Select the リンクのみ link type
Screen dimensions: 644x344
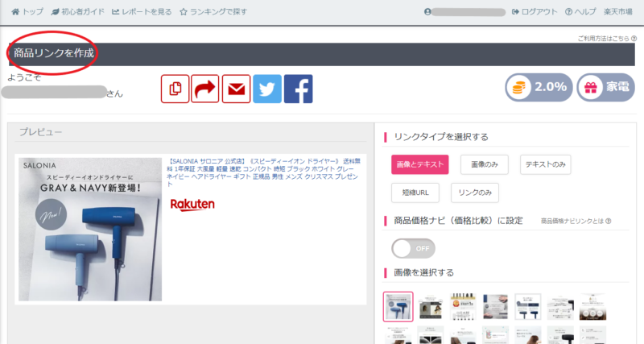[x=475, y=193]
